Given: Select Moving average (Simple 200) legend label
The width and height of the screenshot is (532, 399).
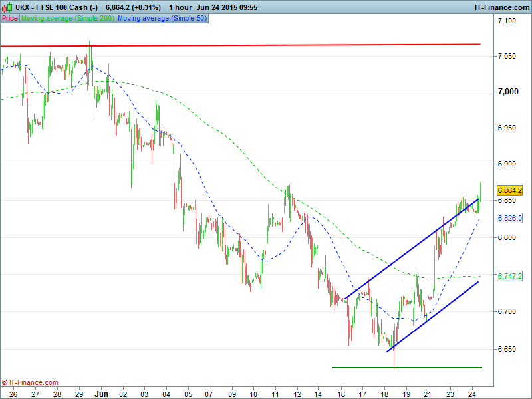Looking at the screenshot, I should (67, 19).
